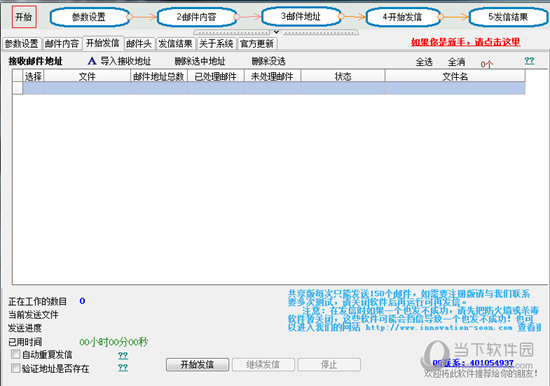Enable the 自动重复发信 checkbox
The image size is (550, 386).
(15, 354)
